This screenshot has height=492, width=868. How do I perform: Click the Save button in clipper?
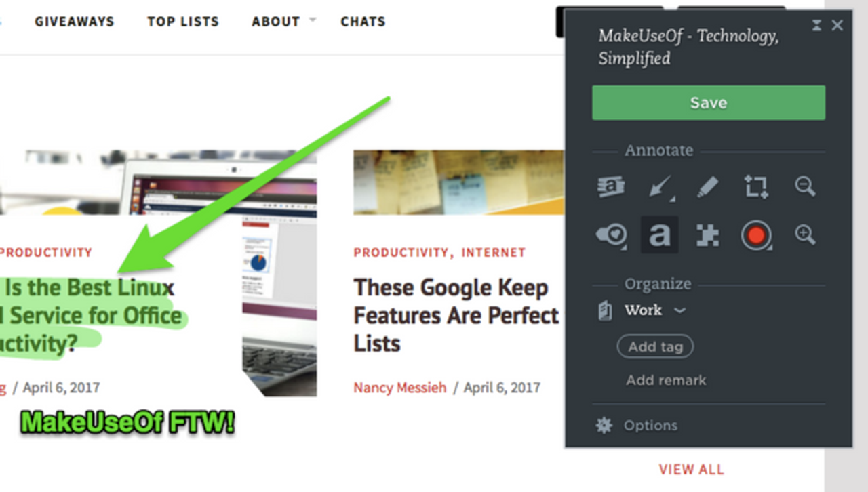coord(708,103)
